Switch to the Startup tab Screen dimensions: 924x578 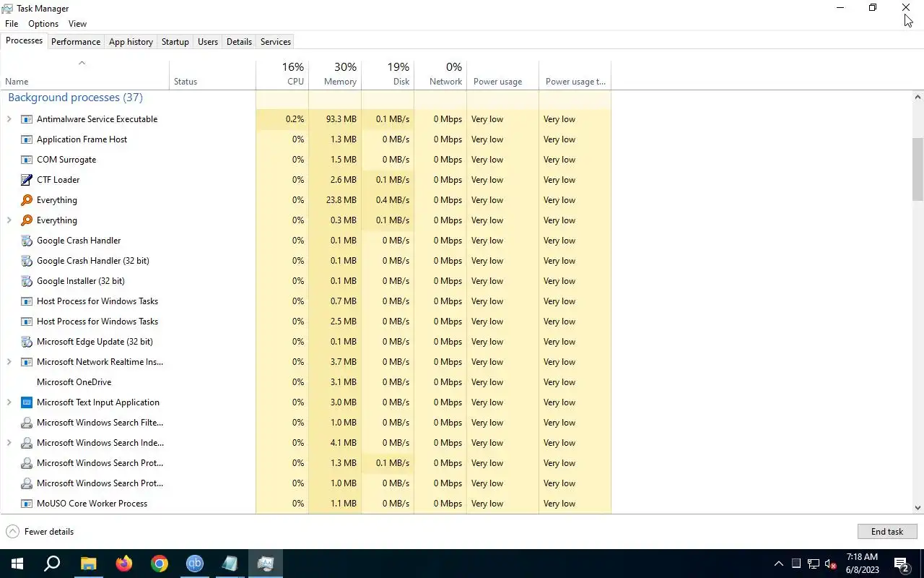(x=175, y=42)
